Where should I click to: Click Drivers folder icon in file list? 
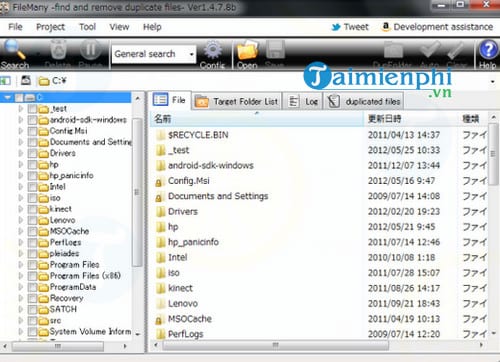[x=161, y=212]
